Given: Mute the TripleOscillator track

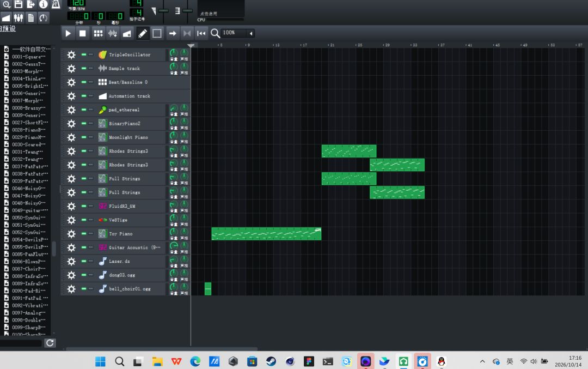Looking at the screenshot, I should click(84, 55).
